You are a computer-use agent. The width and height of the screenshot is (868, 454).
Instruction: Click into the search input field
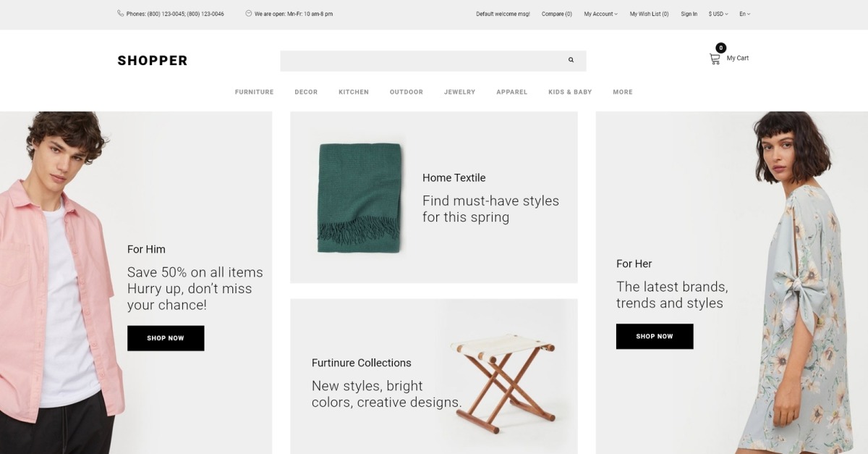coord(422,61)
